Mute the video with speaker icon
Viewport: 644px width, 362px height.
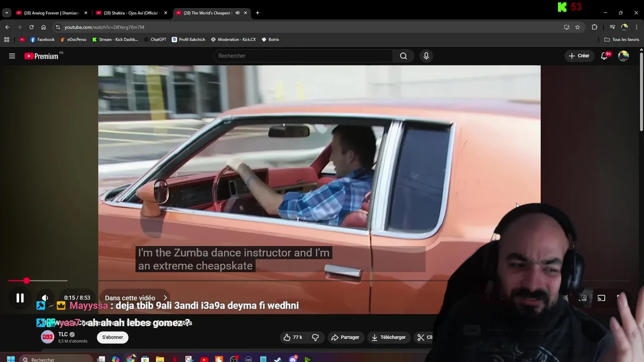[45, 298]
